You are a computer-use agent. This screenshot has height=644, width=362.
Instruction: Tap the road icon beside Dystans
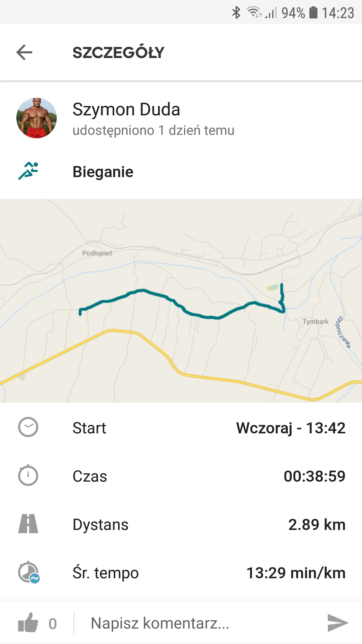pyautogui.click(x=28, y=524)
